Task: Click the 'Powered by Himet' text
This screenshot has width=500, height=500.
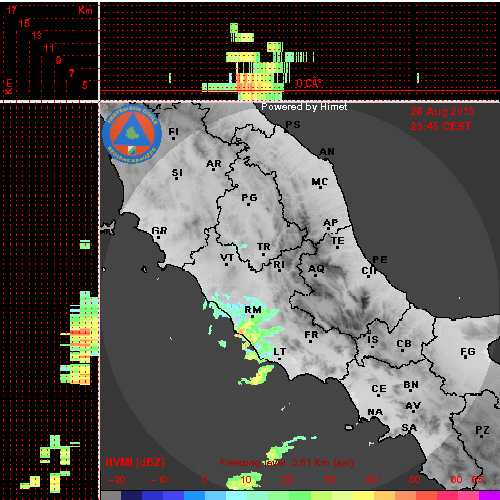Action: (304, 107)
